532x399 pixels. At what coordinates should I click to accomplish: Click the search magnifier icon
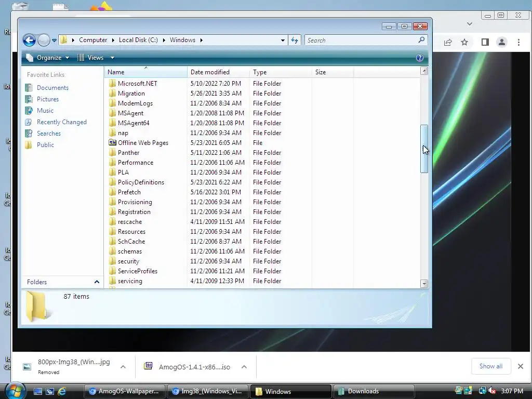coord(421,40)
